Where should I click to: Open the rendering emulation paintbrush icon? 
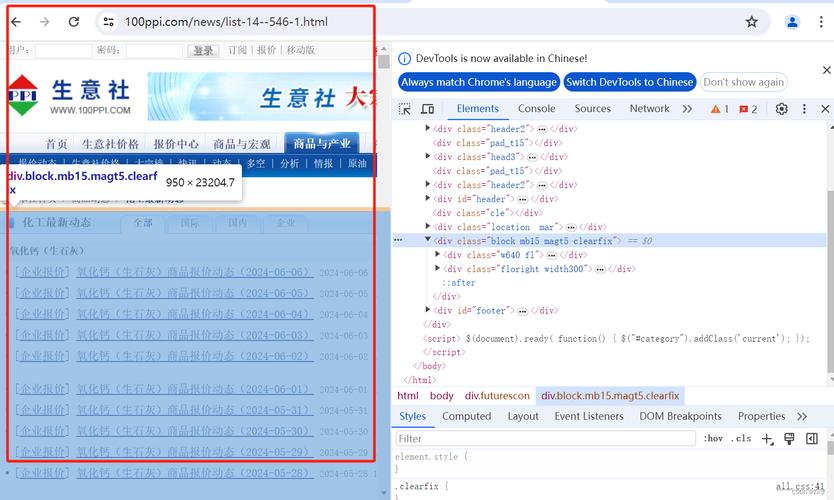[789, 438]
